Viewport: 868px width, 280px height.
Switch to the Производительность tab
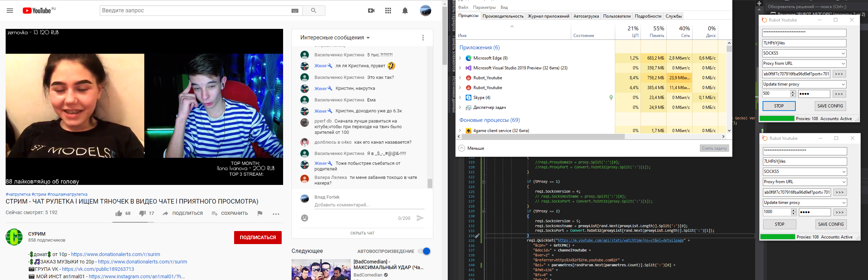click(x=503, y=16)
